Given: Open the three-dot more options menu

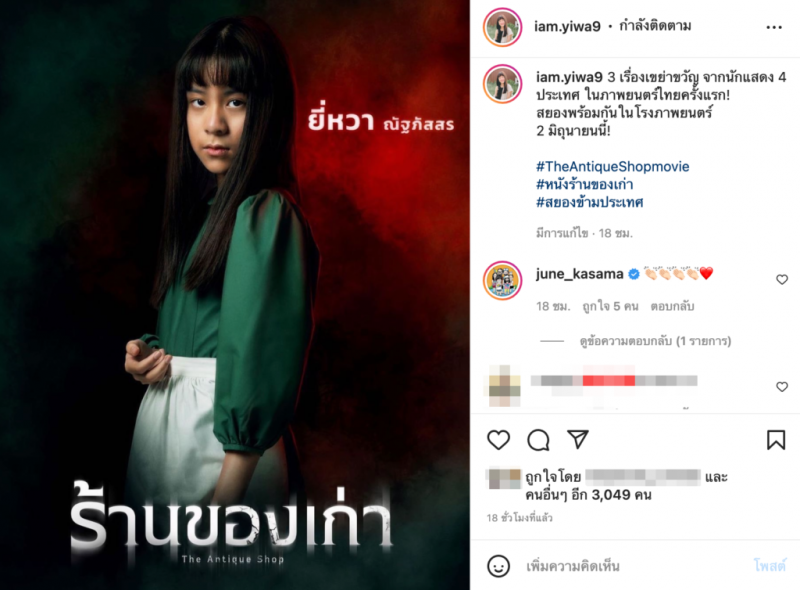Looking at the screenshot, I should [774, 28].
